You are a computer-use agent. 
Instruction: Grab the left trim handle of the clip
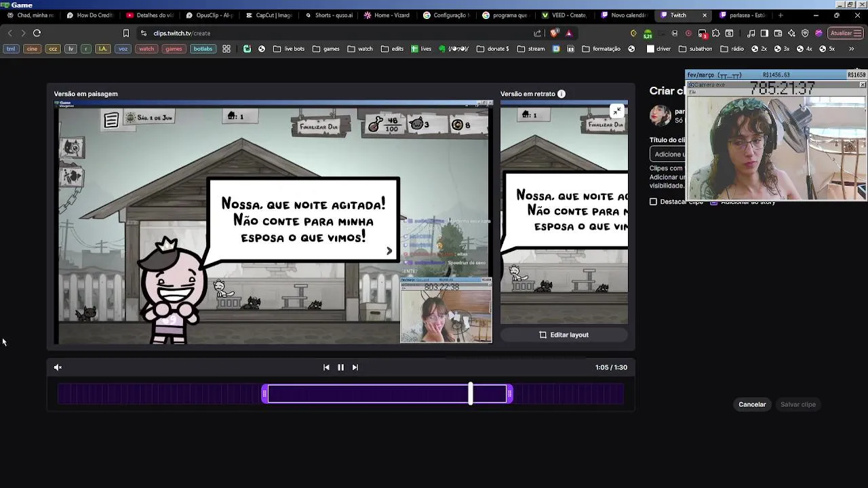264,394
